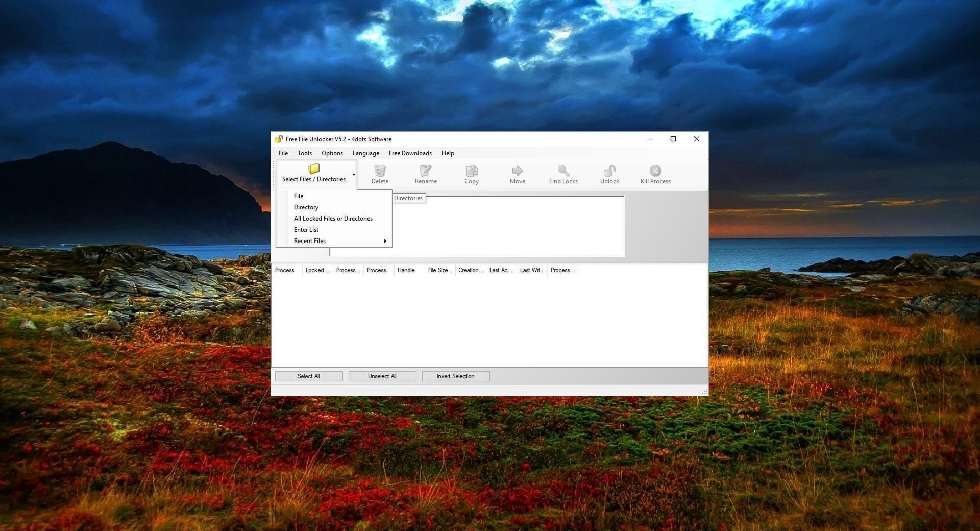Click the app padlock icon in title bar

coord(279,139)
